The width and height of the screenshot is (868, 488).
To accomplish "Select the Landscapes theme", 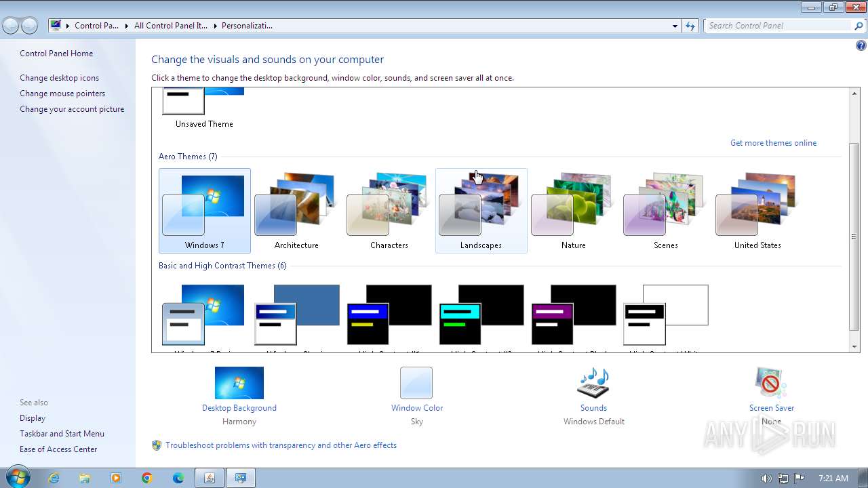I will point(481,211).
